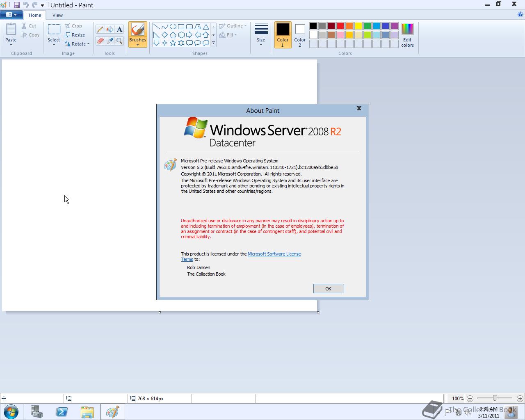Viewport: 525px width, 420px height.
Task: Click the Select rectangle icon
Action: point(54,30)
